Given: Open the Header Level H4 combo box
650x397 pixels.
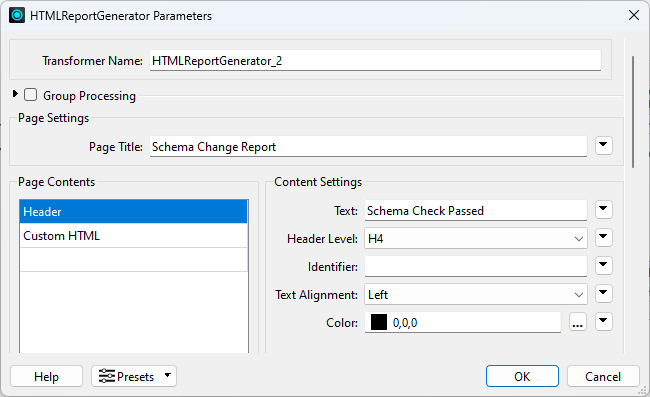Looking at the screenshot, I should click(x=475, y=238).
